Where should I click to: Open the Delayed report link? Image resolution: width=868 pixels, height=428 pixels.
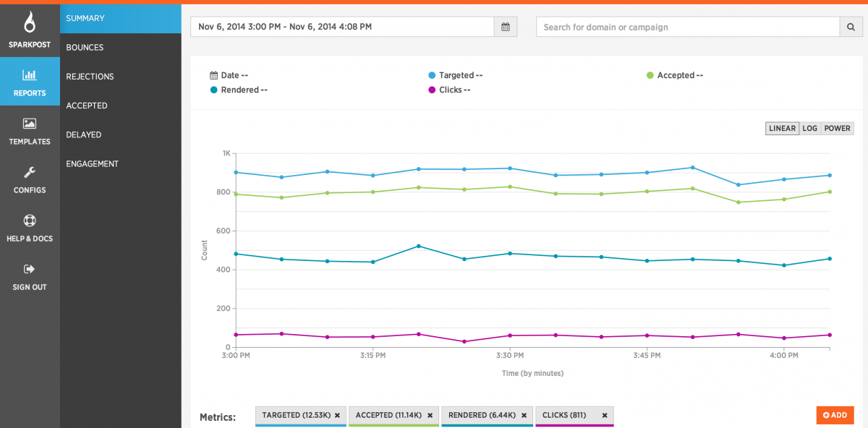(84, 135)
